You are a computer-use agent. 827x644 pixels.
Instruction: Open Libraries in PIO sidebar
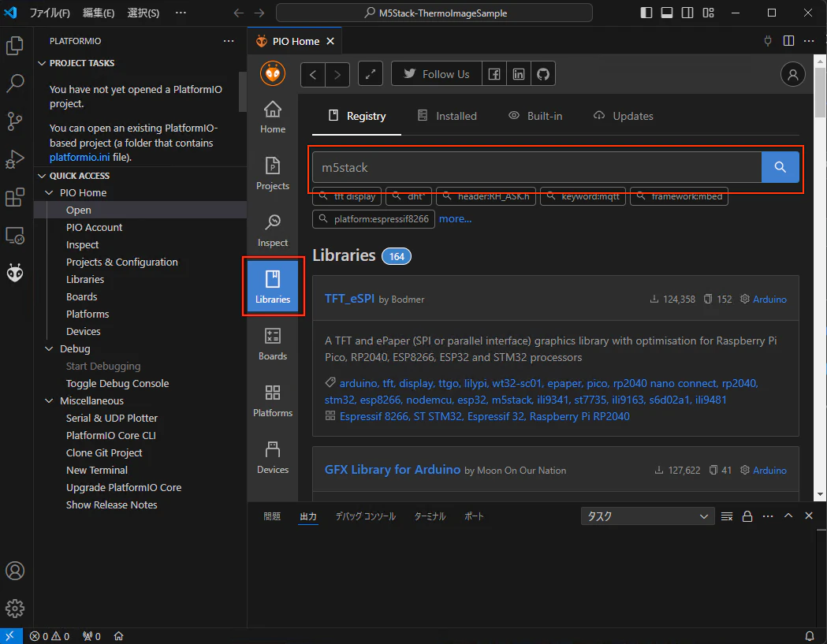[273, 286]
